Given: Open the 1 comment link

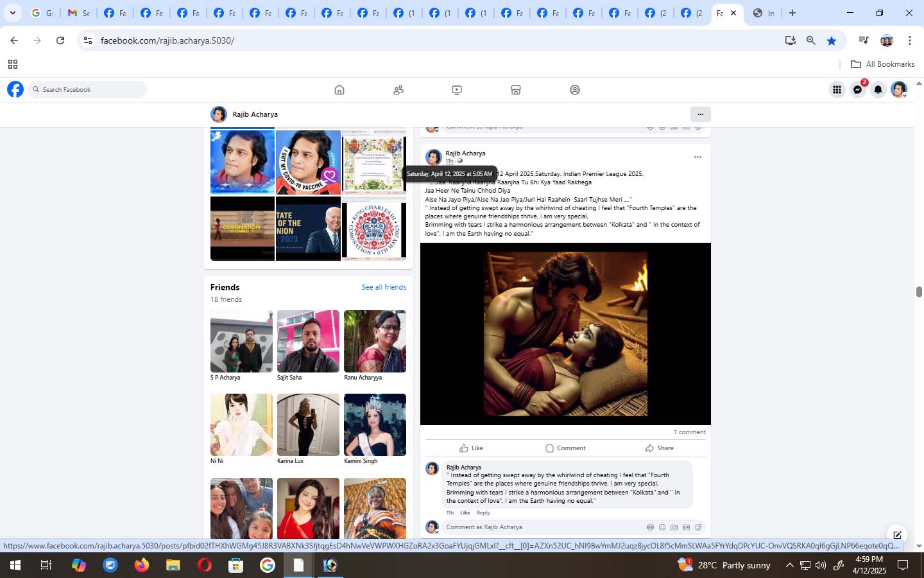Looking at the screenshot, I should pos(689,432).
